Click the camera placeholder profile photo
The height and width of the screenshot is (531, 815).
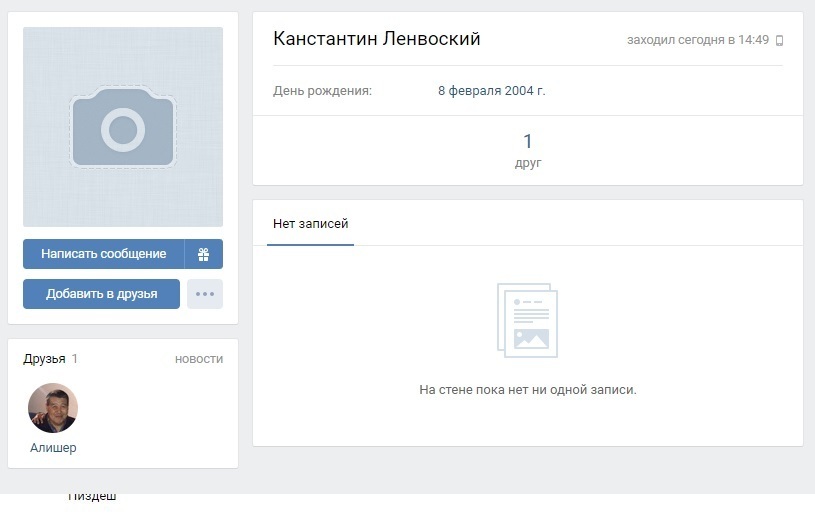pyautogui.click(x=123, y=127)
